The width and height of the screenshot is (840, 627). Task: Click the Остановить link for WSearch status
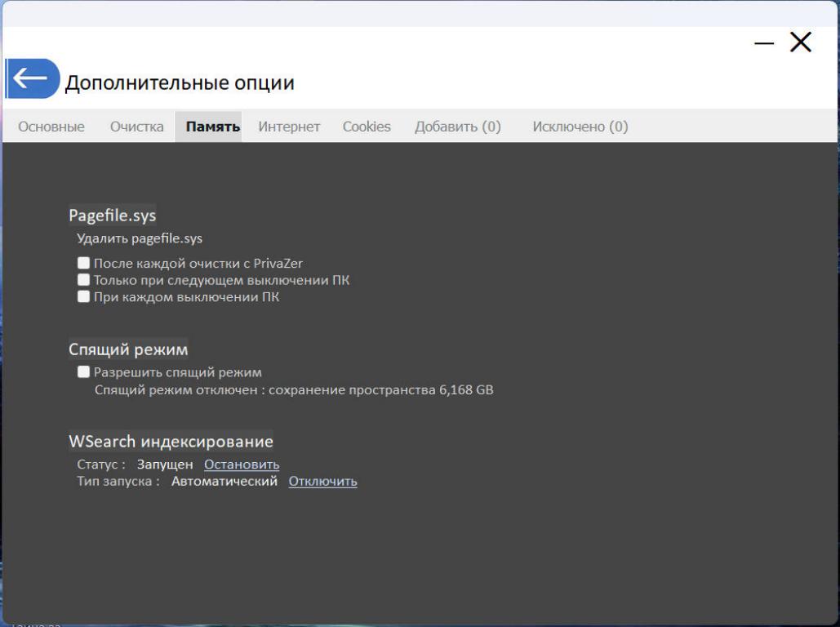(242, 465)
